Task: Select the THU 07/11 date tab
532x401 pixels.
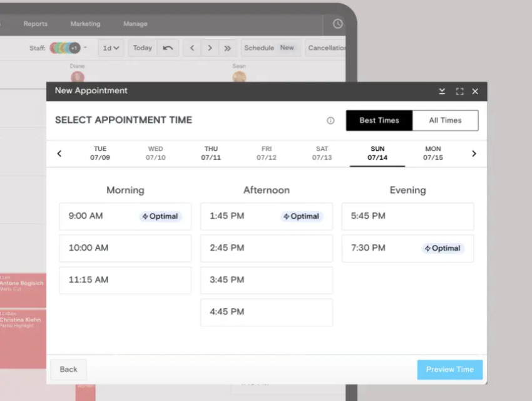Action: click(x=211, y=154)
